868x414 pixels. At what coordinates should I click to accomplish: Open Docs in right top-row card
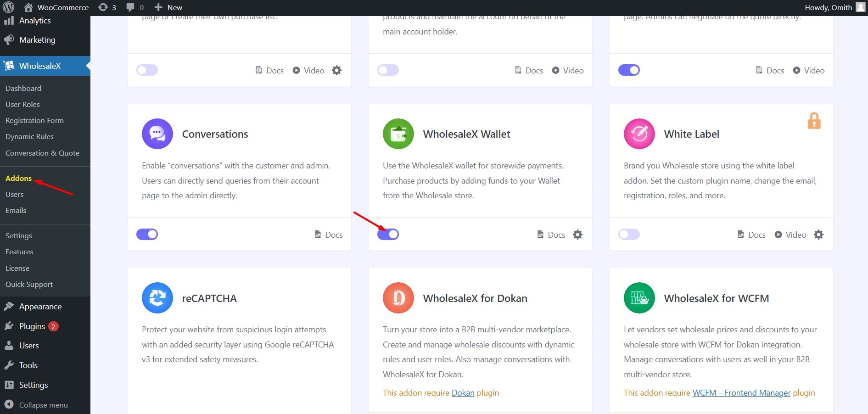(770, 70)
